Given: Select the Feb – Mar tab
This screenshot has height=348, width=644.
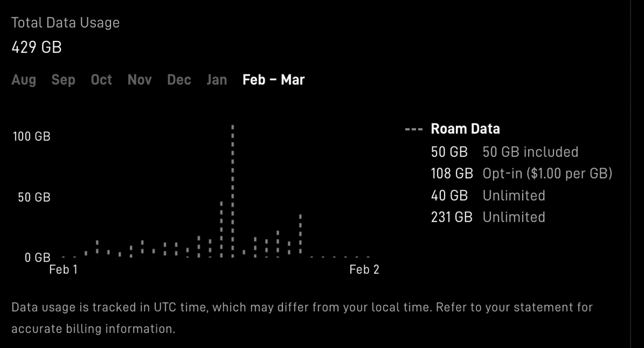Looking at the screenshot, I should click(x=273, y=80).
